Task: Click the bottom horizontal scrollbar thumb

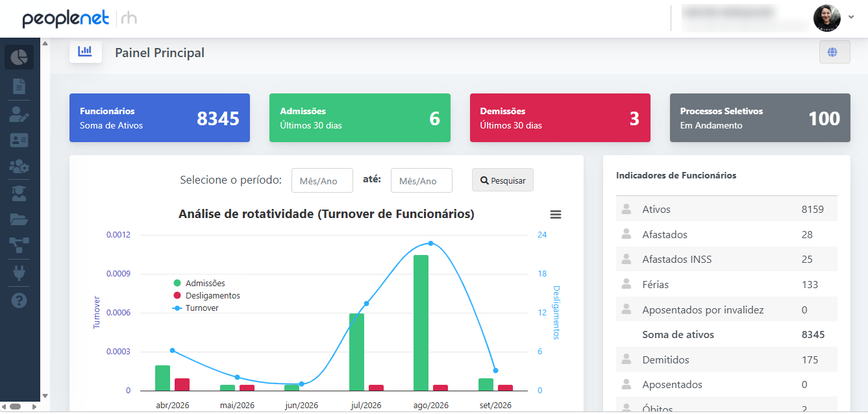Action: [x=15, y=406]
